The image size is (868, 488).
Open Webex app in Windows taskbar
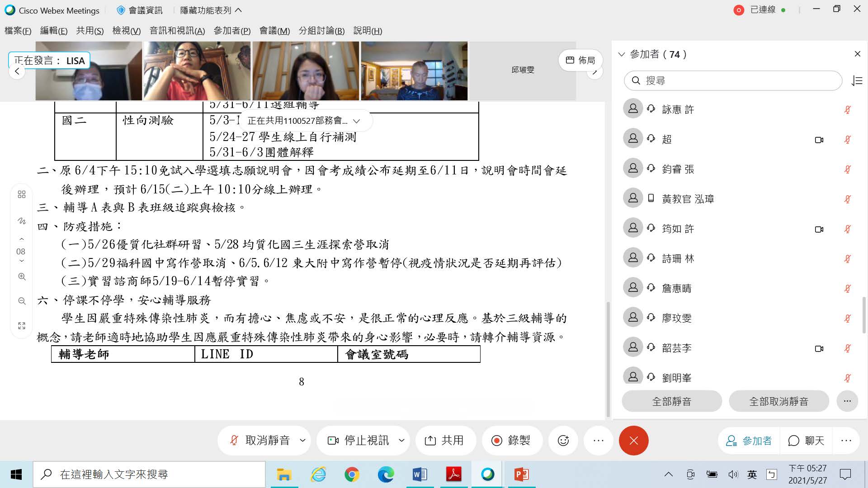click(x=487, y=474)
